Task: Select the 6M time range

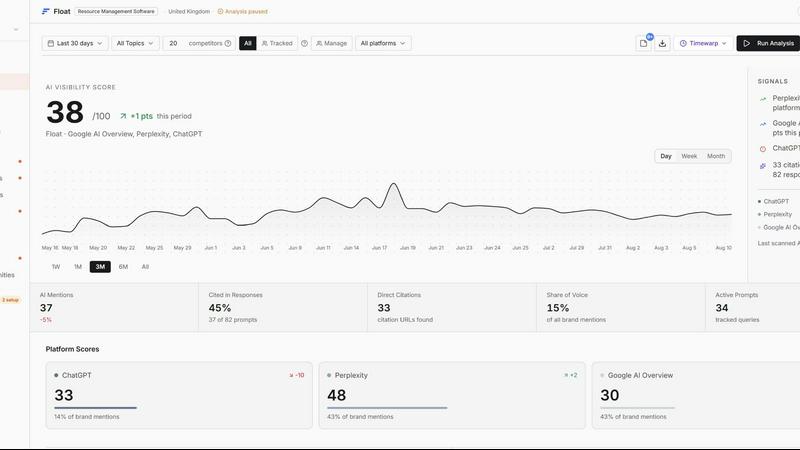Action: click(123, 267)
